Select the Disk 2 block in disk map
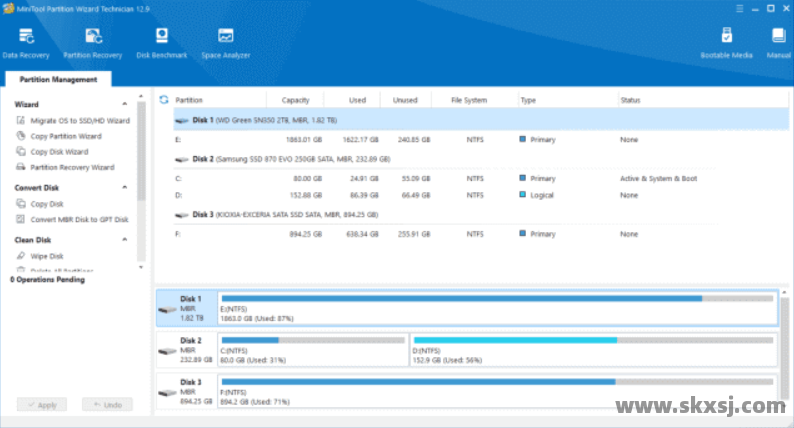The width and height of the screenshot is (794, 428). pos(188,351)
